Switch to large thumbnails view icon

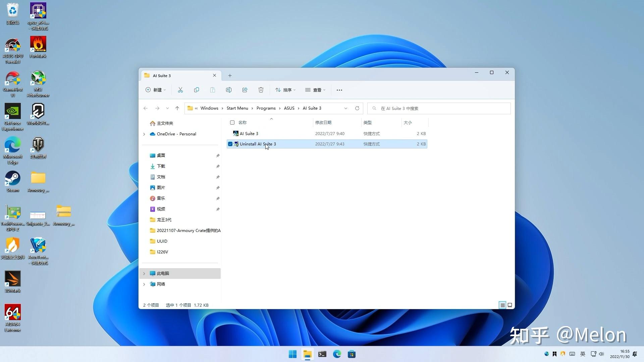[x=510, y=305]
